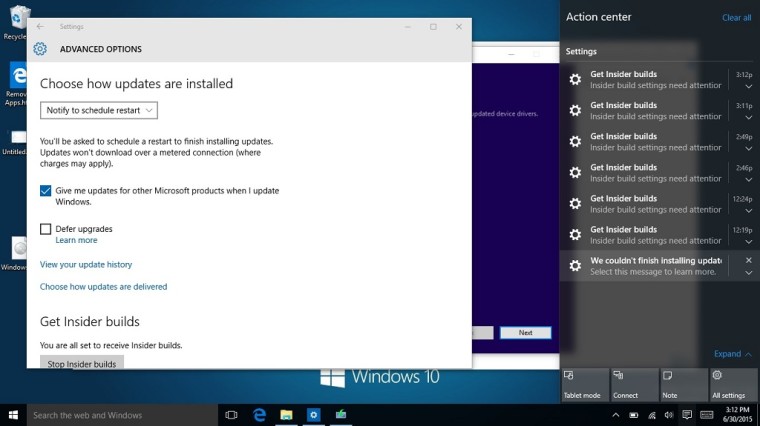Image resolution: width=760 pixels, height=426 pixels.
Task: Expand the 2:46p Get Insider builds notification
Action: click(x=748, y=180)
